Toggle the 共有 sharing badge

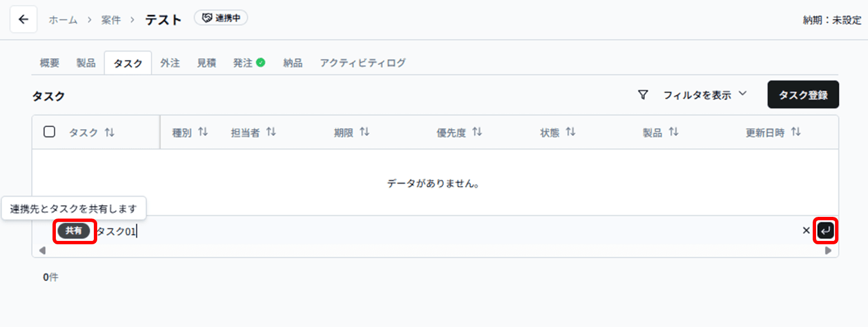pos(74,230)
